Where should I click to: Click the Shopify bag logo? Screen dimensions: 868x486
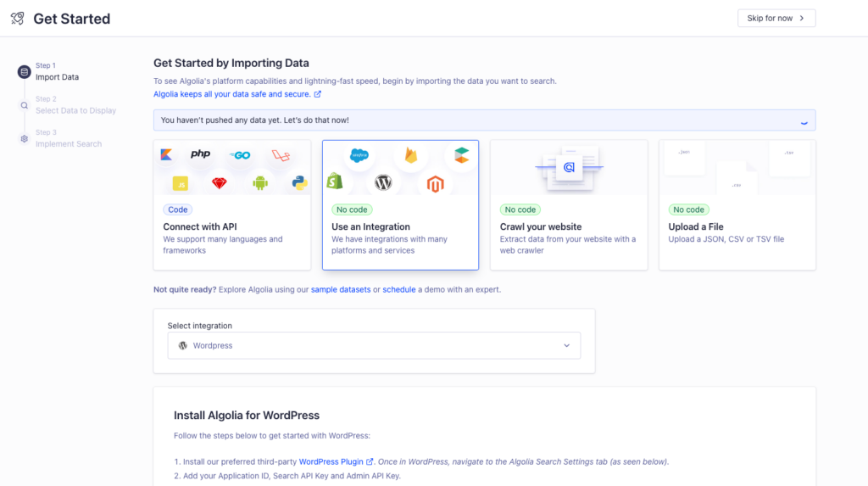coord(335,181)
